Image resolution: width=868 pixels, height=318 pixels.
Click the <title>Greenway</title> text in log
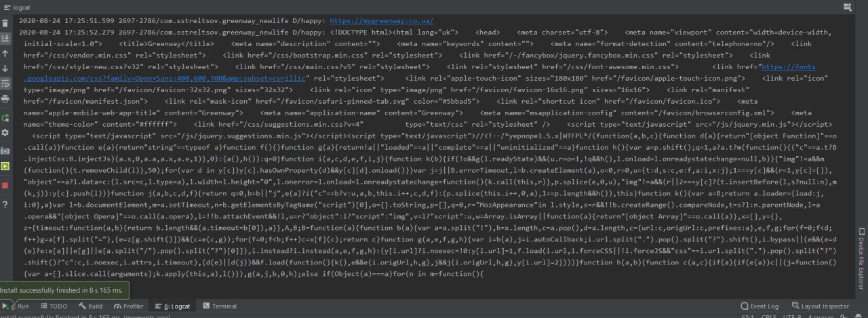click(x=166, y=44)
